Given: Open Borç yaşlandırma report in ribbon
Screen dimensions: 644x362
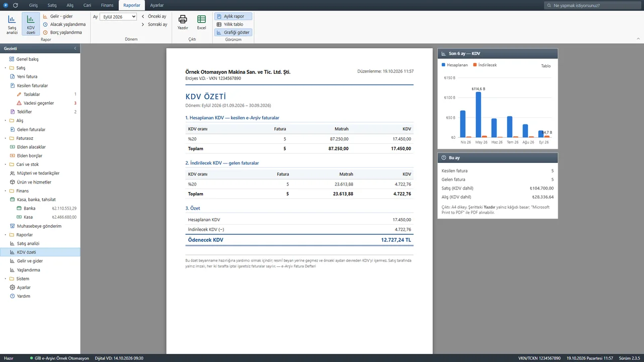Looking at the screenshot, I should pos(62,32).
